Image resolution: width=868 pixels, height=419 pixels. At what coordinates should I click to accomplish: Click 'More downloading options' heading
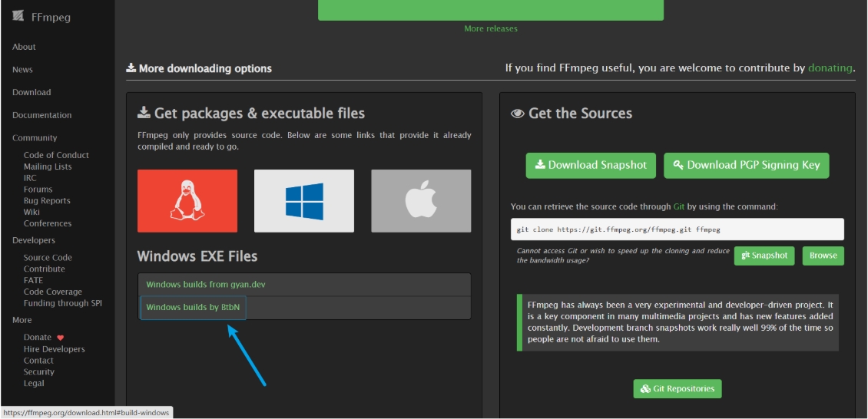199,68
